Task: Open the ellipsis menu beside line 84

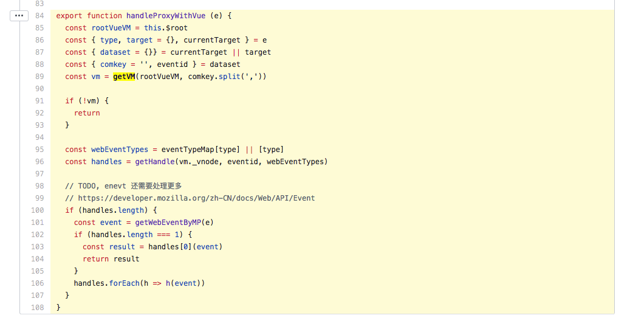Action: (19, 16)
